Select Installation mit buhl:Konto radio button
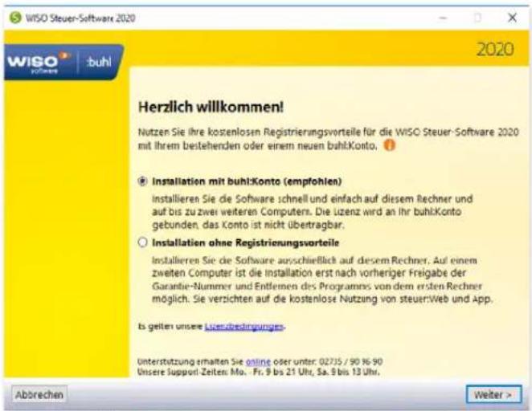Viewport: 532px width, 411px height. tap(143, 181)
